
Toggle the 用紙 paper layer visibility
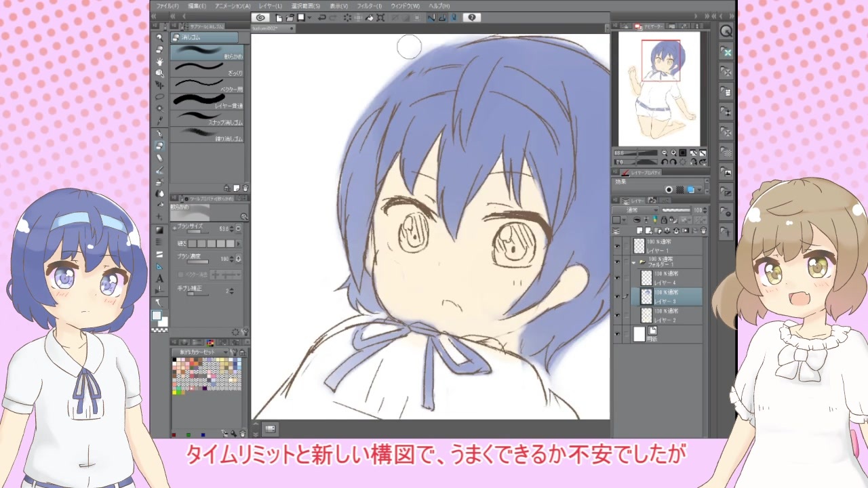coord(616,333)
